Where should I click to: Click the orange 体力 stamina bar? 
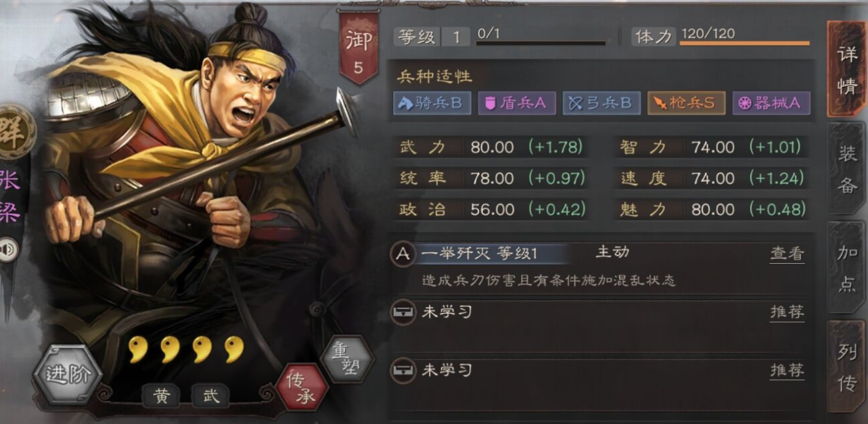(744, 43)
